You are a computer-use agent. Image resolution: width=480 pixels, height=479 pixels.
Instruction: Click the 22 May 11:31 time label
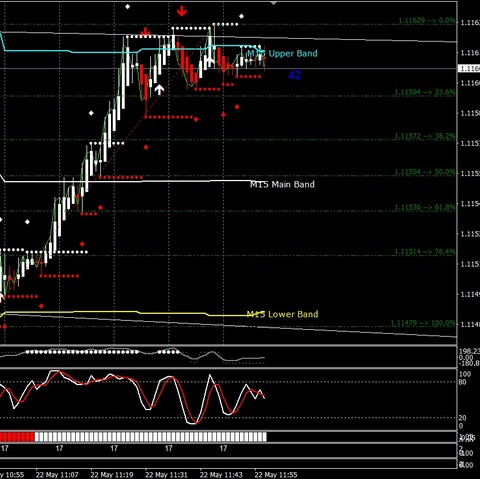pos(166,474)
